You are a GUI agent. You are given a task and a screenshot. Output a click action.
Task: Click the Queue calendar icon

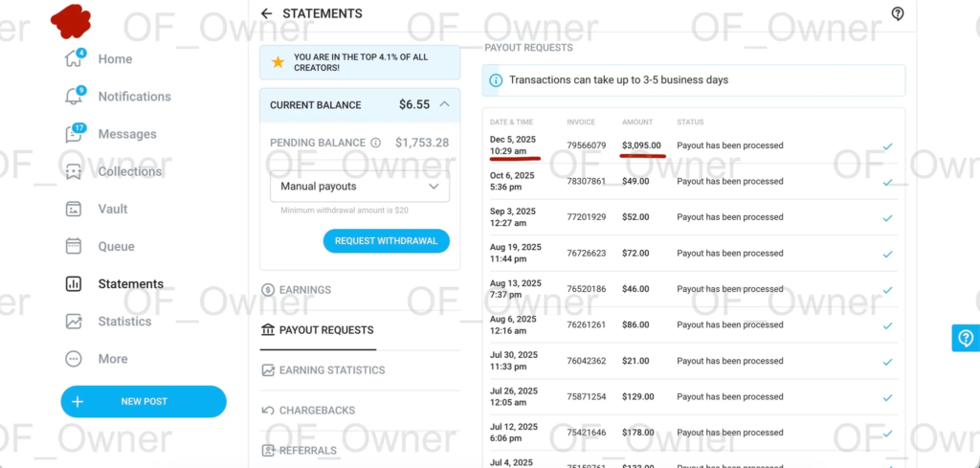click(74, 246)
